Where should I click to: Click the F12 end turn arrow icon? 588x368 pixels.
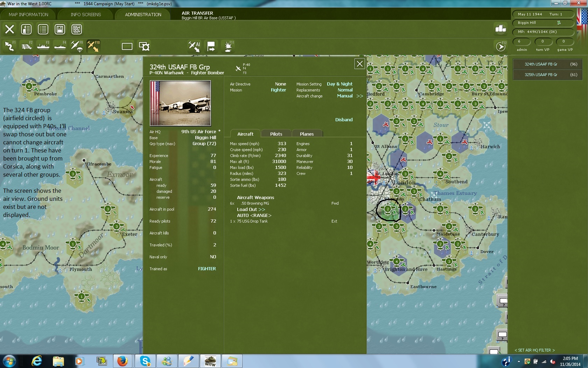[x=501, y=46]
